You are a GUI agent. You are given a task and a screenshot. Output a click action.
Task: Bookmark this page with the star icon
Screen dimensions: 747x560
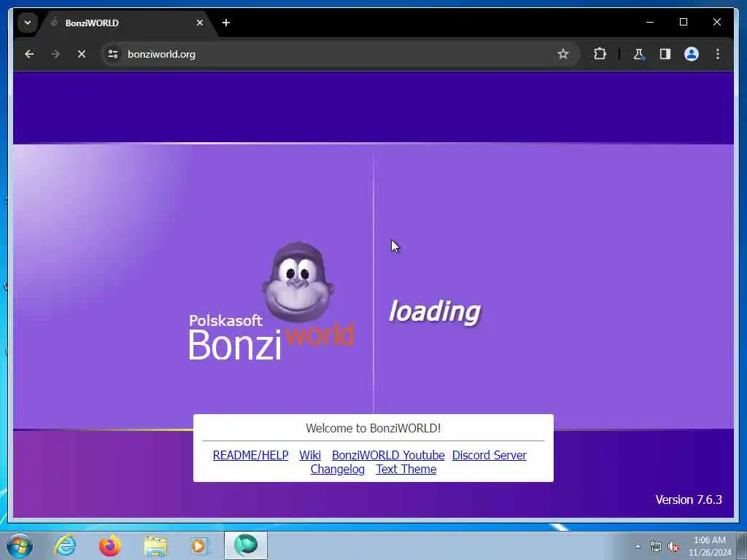pos(563,54)
